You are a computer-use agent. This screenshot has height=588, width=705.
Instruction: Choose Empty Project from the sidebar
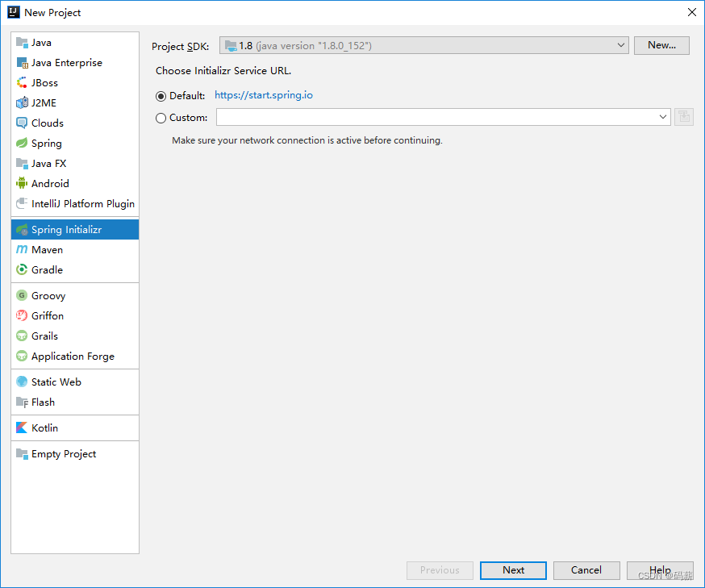click(x=63, y=453)
